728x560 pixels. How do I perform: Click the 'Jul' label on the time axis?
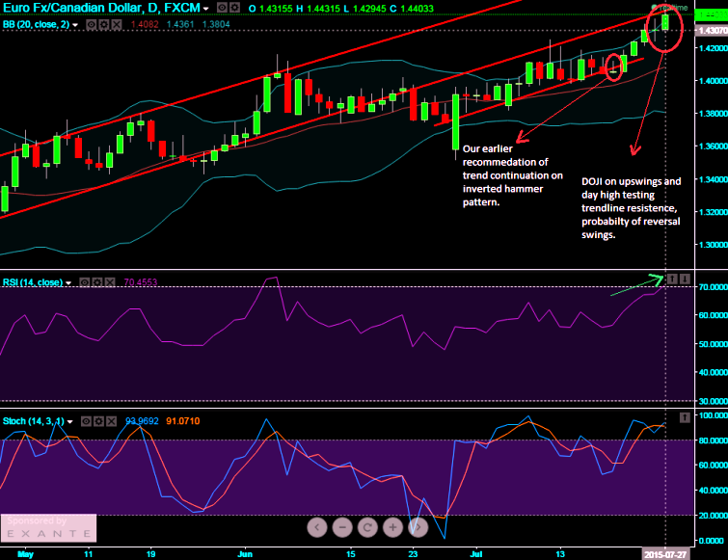pyautogui.click(x=476, y=554)
